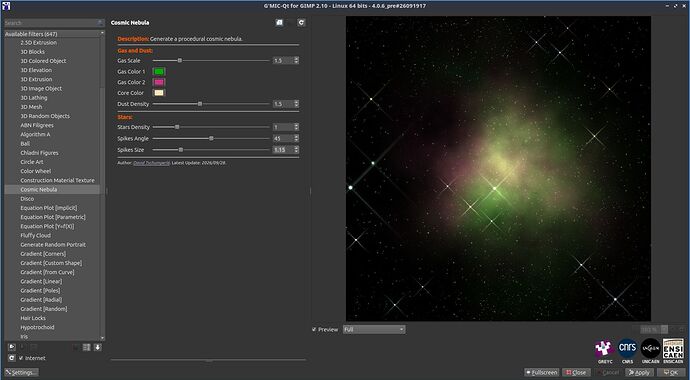Viewport: 690px width, 380px height.
Task: Select the Construction Material Texture filter
Action: pyautogui.click(x=57, y=180)
